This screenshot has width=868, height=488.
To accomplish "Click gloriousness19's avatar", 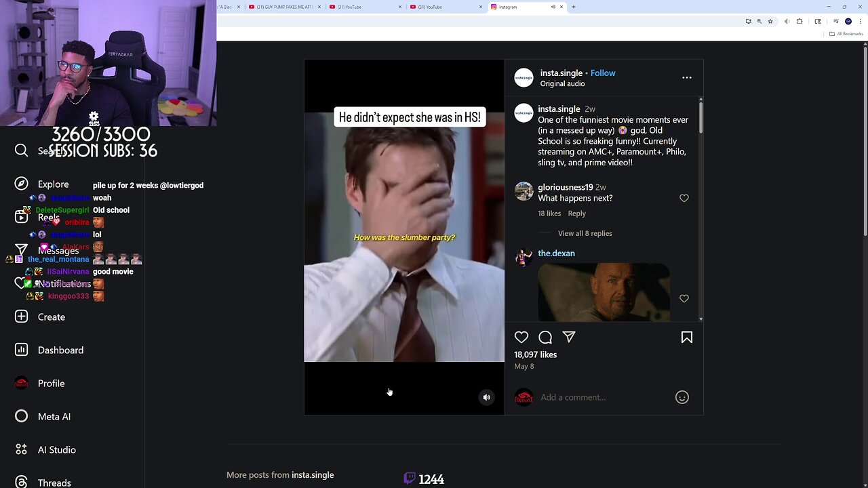I will 524,191.
